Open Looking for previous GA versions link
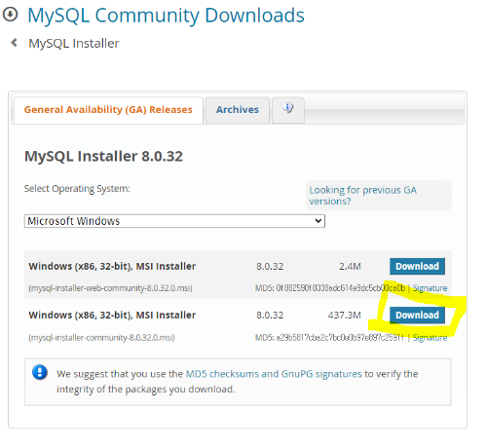 [362, 196]
